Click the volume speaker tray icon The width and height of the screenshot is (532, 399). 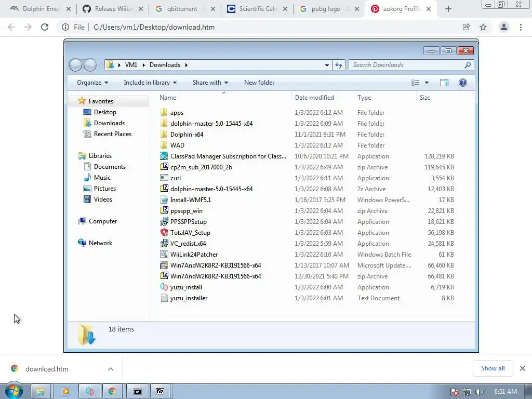click(479, 392)
